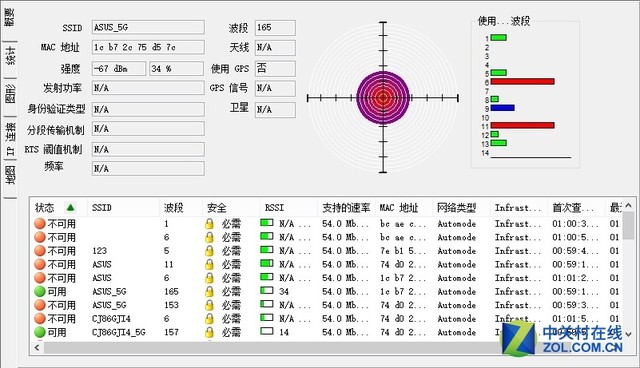Click the channel cell reading 157

[171, 333]
